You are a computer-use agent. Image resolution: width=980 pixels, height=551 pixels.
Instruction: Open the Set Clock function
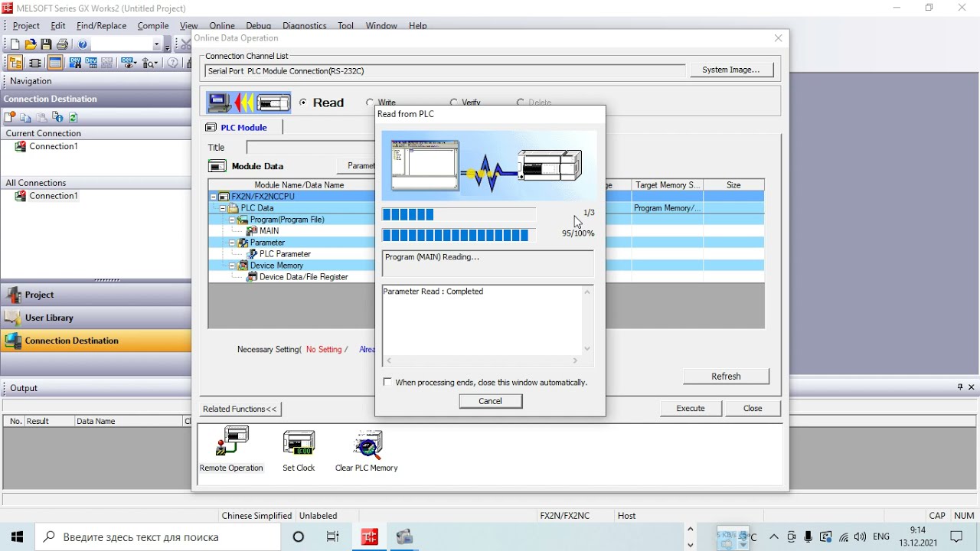click(299, 450)
